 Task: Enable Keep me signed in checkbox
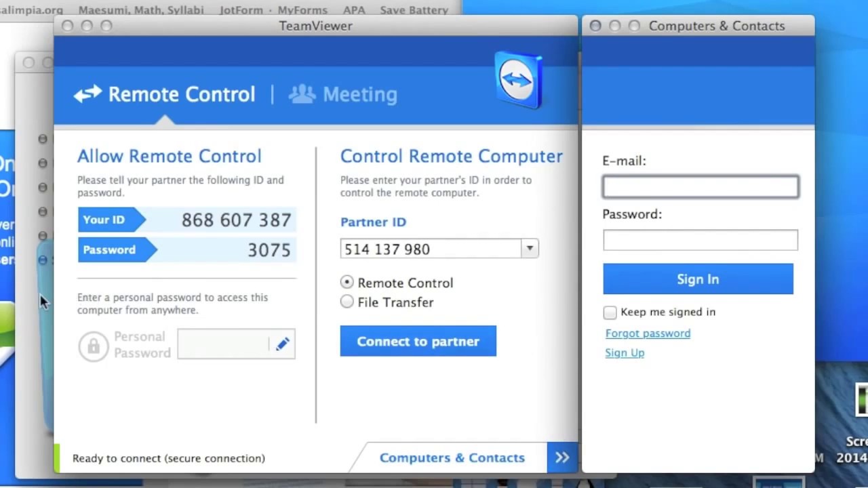click(610, 312)
